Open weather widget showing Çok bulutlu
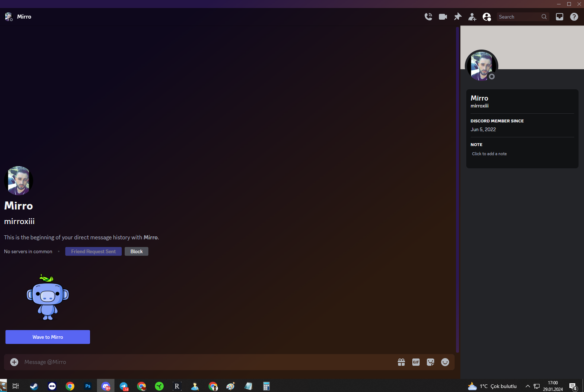The height and width of the screenshot is (392, 584). tap(492, 386)
